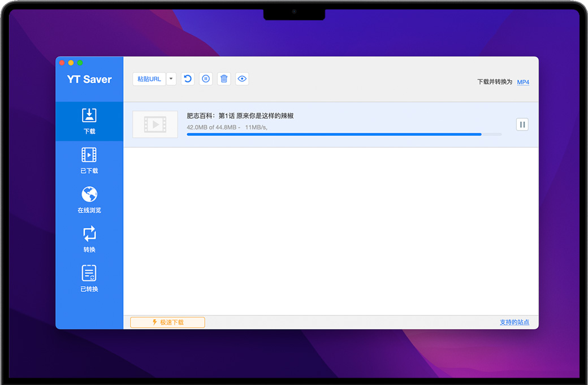Screen dimensions: 588x385
Task: Toggle the eye private mode icon
Action: pyautogui.click(x=242, y=79)
